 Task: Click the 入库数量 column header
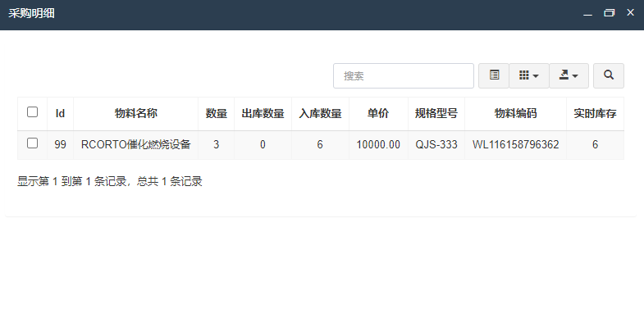point(320,114)
